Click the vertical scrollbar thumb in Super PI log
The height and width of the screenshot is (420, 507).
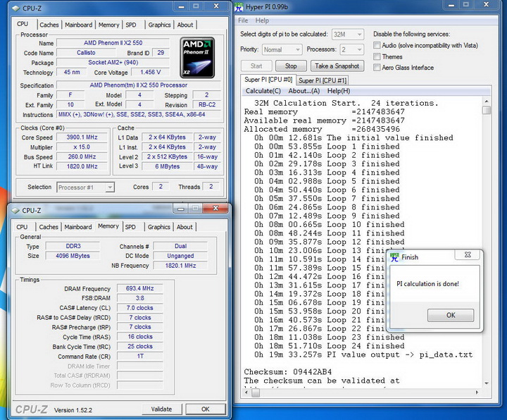[486, 110]
